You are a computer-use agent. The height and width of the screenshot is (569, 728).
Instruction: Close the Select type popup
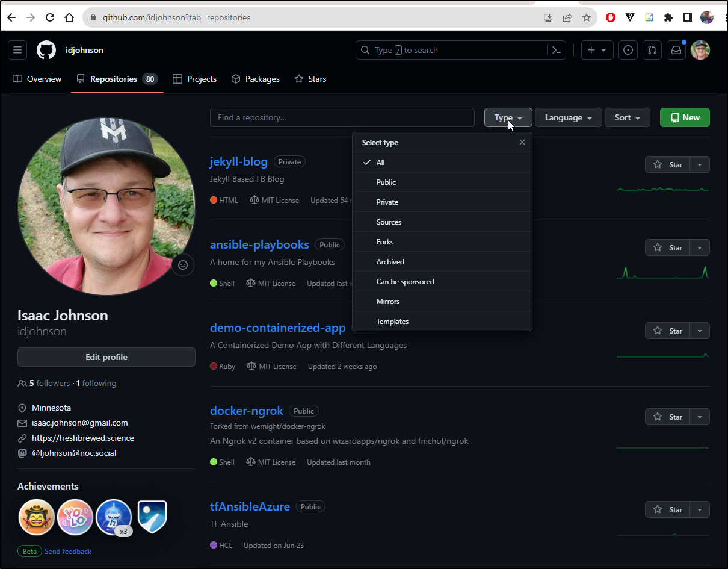coord(522,142)
